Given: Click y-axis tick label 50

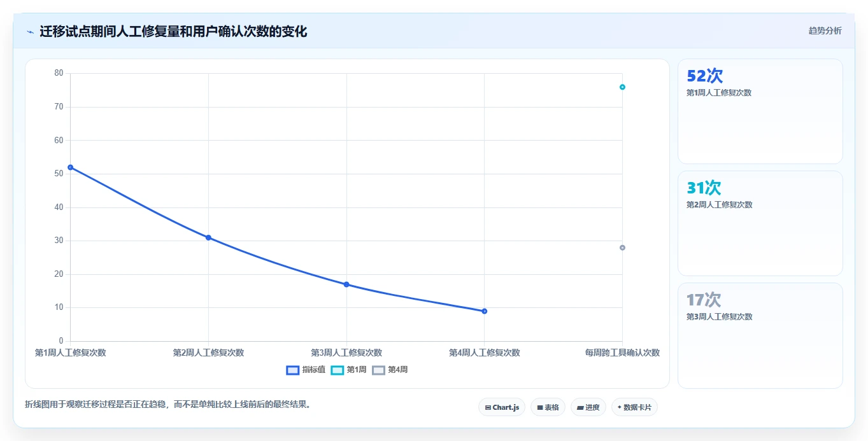Looking at the screenshot, I should pos(59,174).
